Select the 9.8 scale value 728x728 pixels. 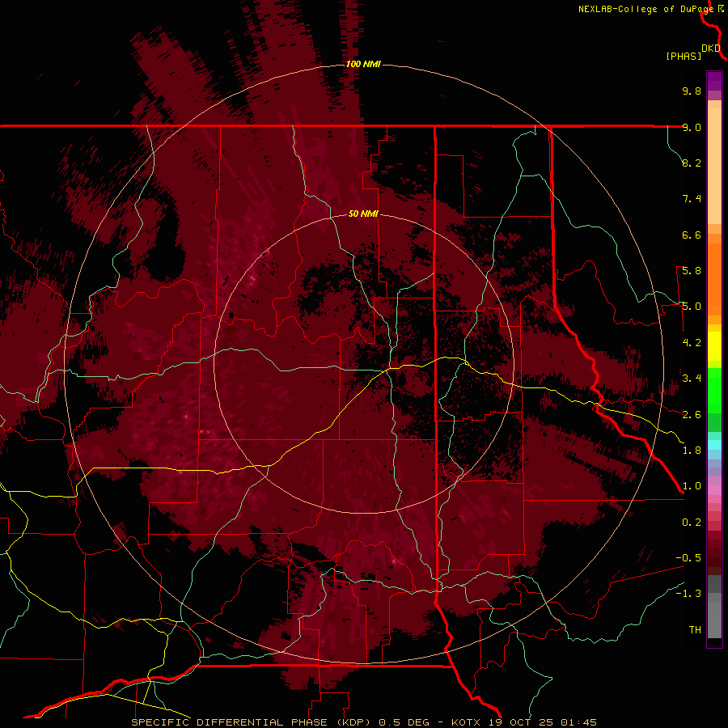pos(692,91)
